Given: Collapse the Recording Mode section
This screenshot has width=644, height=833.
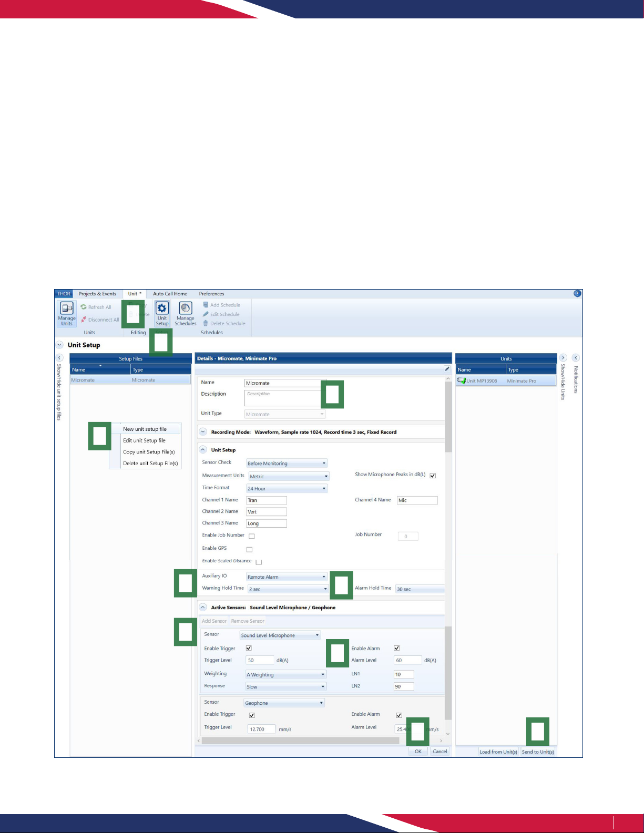Looking at the screenshot, I should point(203,432).
